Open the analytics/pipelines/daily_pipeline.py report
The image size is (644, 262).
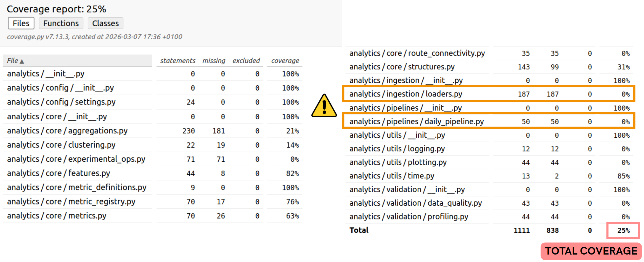pos(416,121)
